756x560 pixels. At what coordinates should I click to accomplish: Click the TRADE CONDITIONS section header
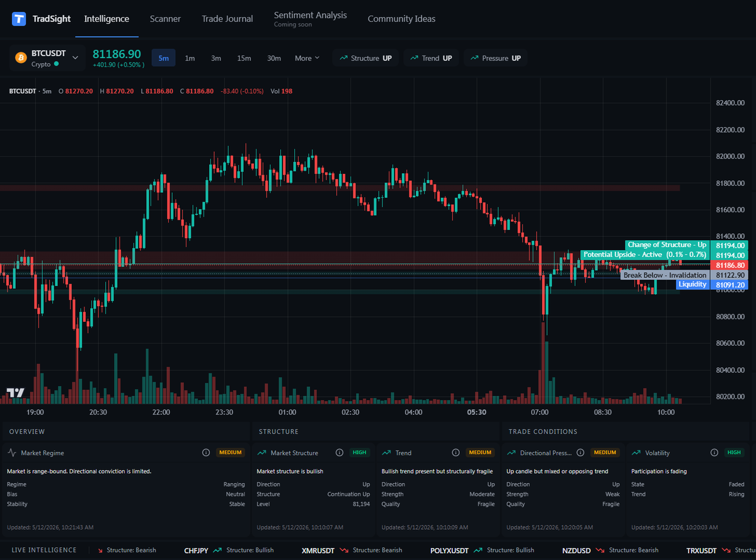(x=543, y=431)
